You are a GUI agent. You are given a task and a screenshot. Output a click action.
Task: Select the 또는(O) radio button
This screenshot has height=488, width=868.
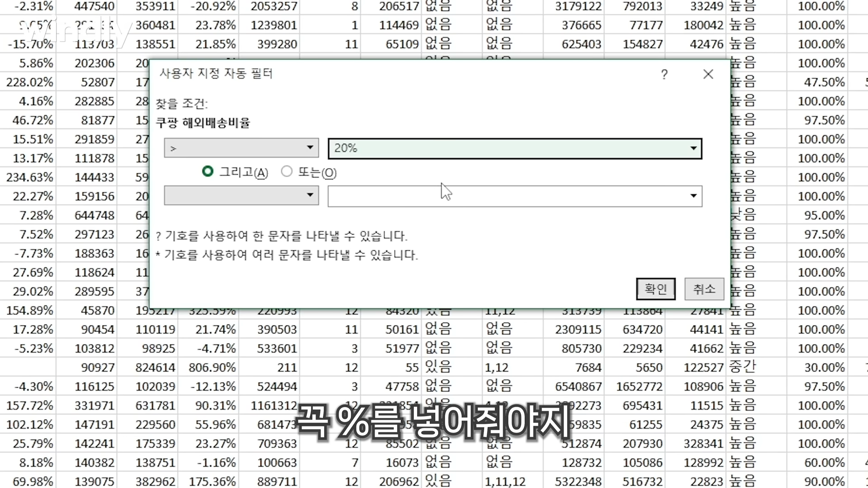(287, 172)
